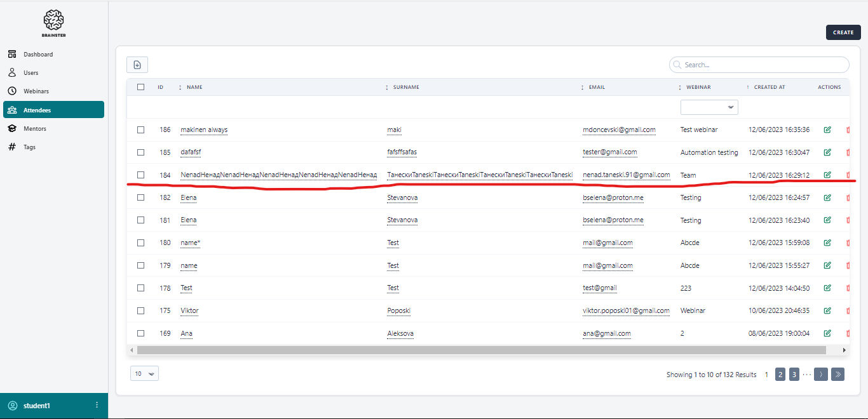Viewport: 868px width, 419px height.
Task: Toggle the select-all checkbox in header
Action: click(140, 87)
